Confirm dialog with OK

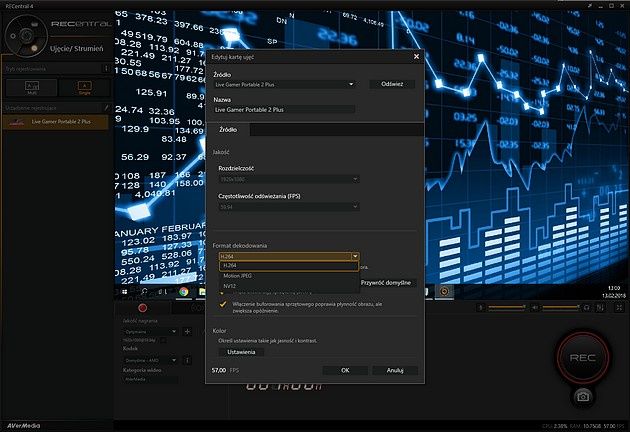345,371
